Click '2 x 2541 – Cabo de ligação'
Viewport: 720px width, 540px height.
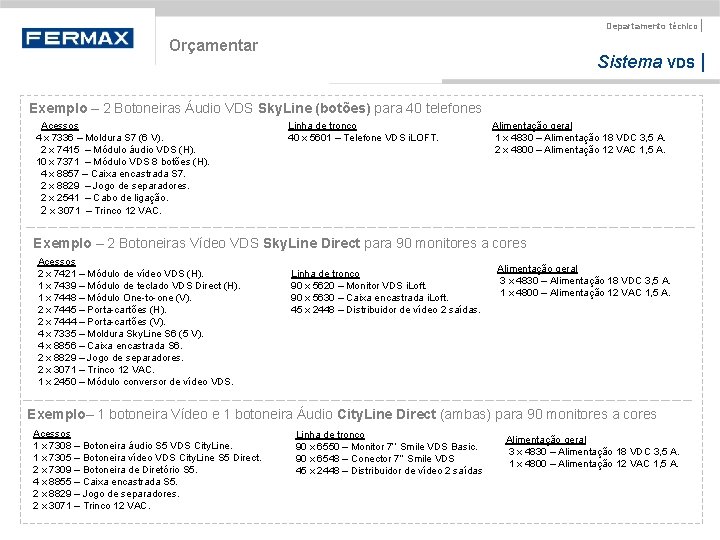click(x=105, y=198)
